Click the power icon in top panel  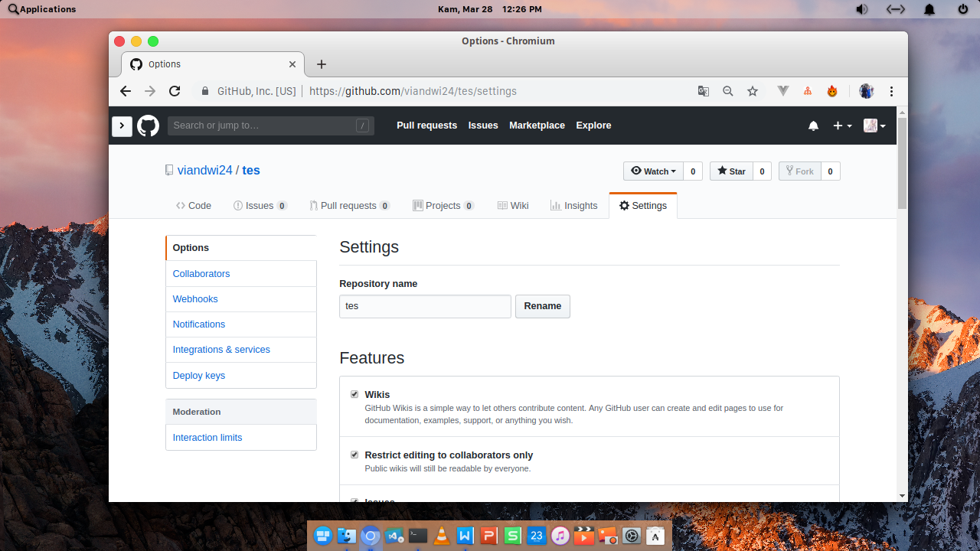[x=963, y=9]
